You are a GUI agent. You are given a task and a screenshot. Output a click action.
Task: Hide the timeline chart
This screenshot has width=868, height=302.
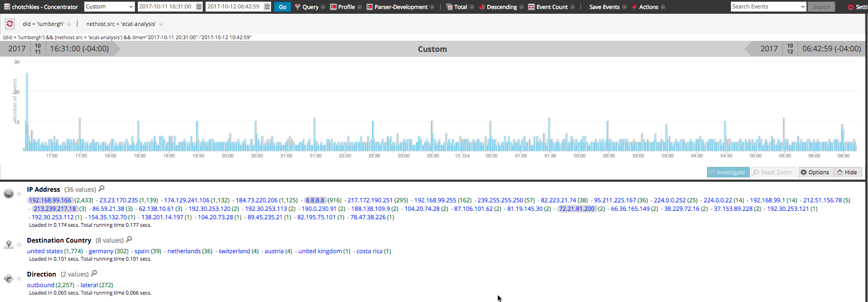[x=848, y=172]
